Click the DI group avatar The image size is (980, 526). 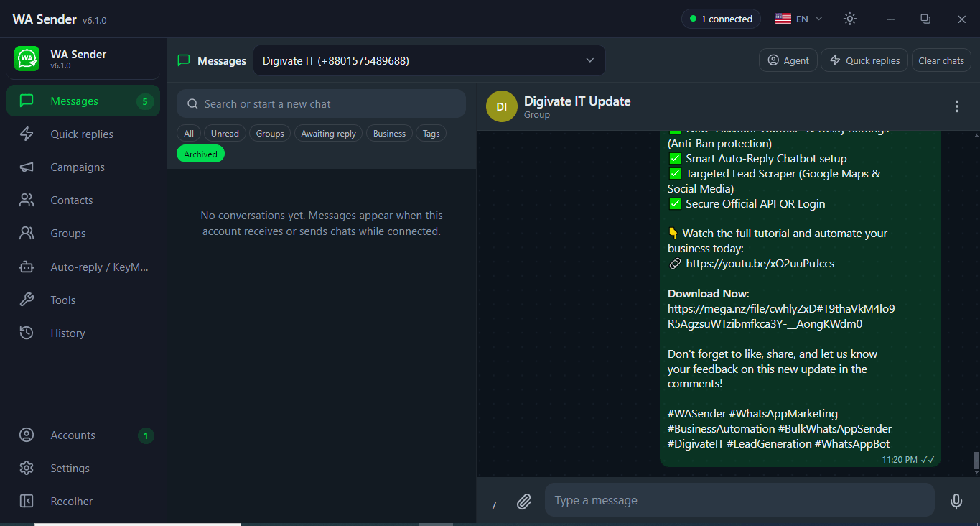point(502,106)
